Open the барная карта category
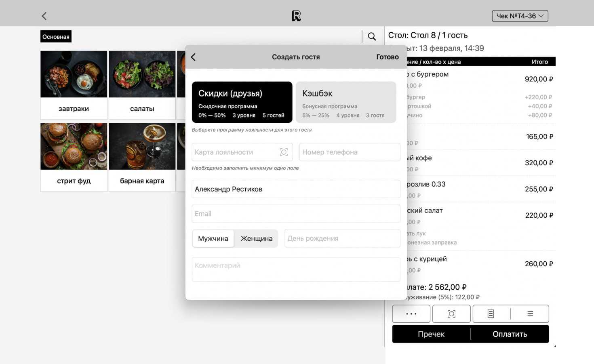 tap(142, 157)
